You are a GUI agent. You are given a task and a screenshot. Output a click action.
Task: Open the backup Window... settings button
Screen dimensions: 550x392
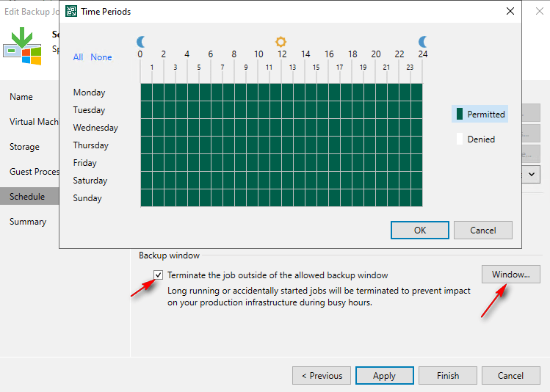[x=510, y=275]
